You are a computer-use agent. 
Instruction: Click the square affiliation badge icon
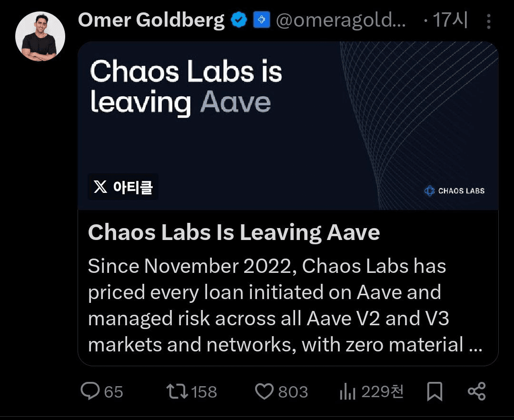pyautogui.click(x=261, y=20)
